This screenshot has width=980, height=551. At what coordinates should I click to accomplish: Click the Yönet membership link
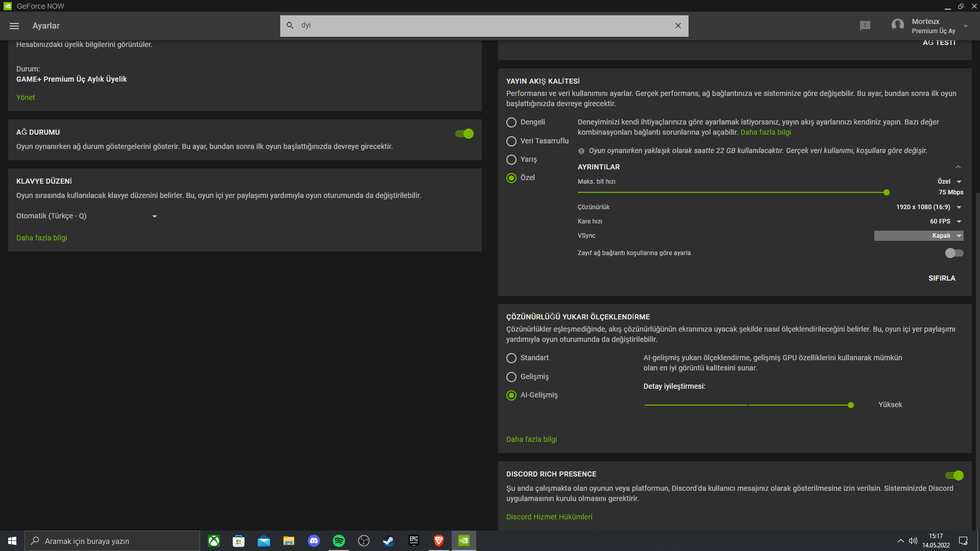click(26, 97)
